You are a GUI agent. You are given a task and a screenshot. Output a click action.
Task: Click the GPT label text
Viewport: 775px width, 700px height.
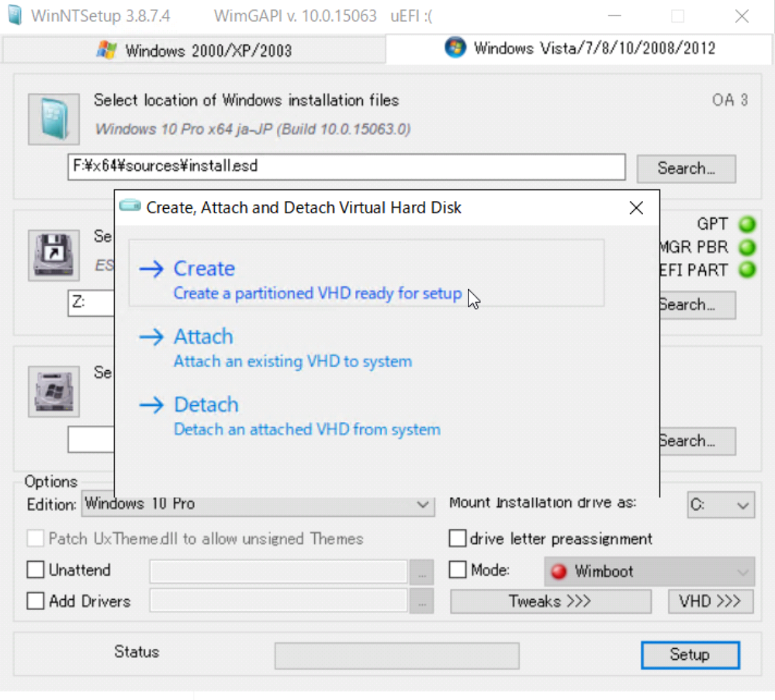pyautogui.click(x=712, y=224)
